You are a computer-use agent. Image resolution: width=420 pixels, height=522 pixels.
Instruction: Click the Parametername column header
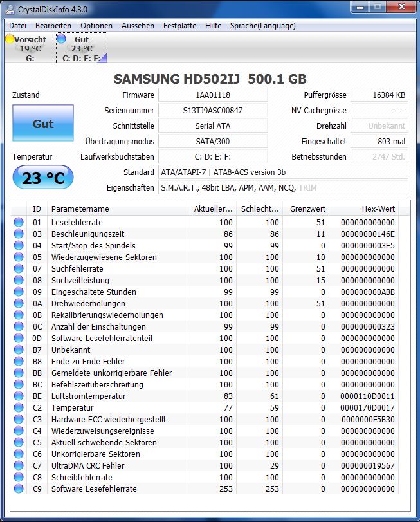point(118,209)
